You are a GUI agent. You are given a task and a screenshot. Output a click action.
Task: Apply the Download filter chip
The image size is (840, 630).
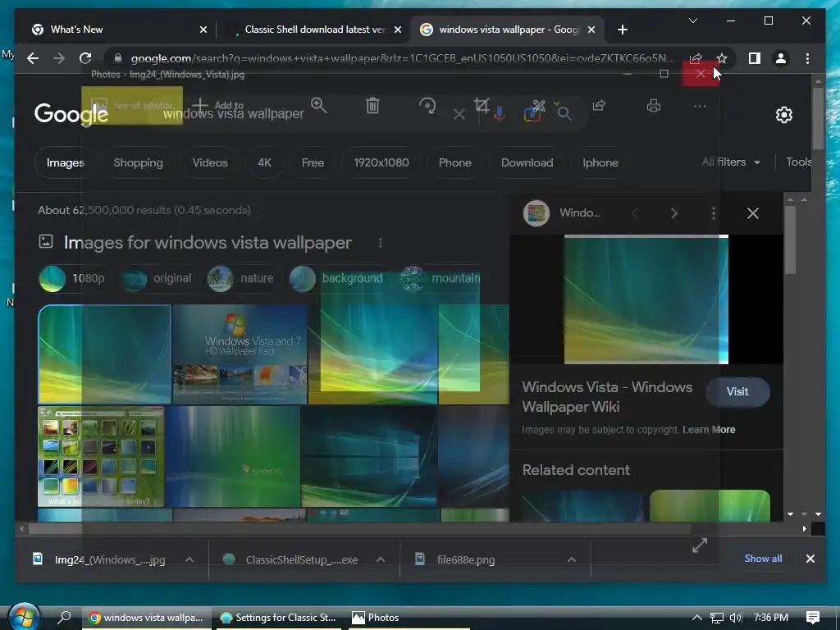click(527, 162)
